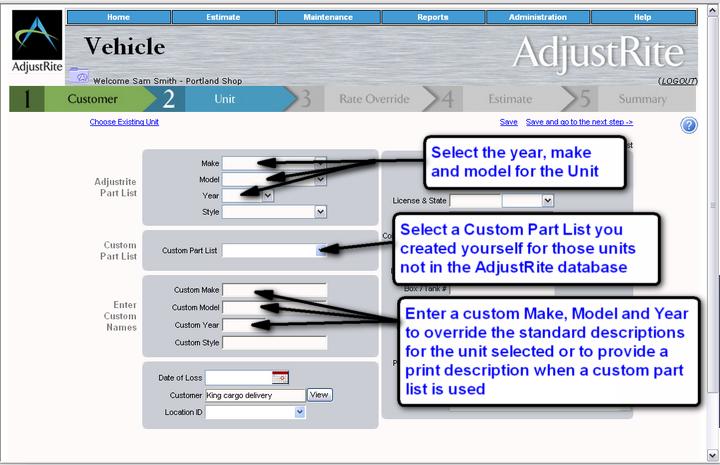This screenshot has width=720, height=465.
Task: Click the blue question mark help icon
Action: (689, 125)
